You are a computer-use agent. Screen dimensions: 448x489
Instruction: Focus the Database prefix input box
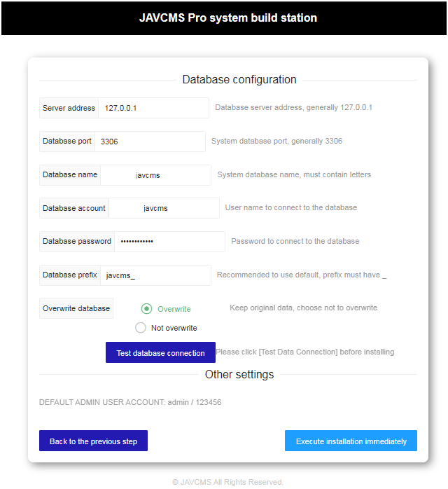point(155,275)
